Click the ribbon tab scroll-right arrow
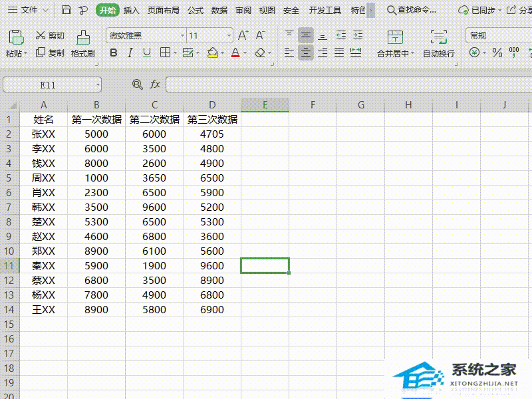532x399 pixels. [x=370, y=10]
